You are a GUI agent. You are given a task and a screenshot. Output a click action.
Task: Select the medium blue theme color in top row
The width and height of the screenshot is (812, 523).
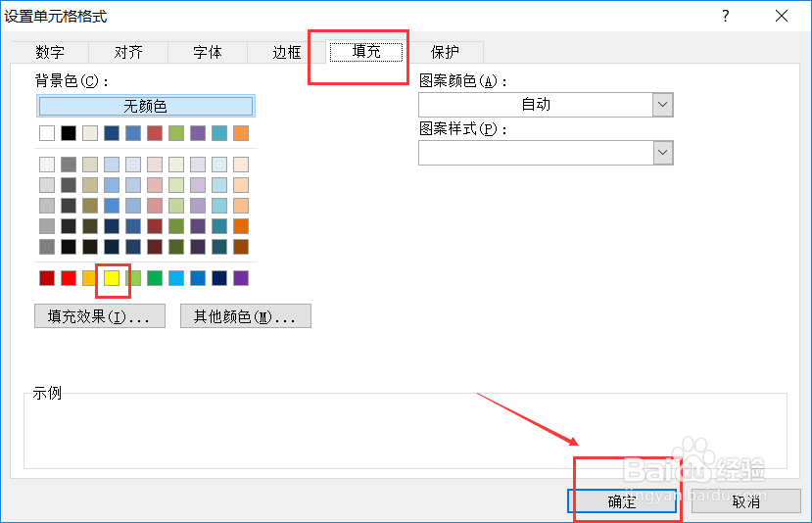(133, 133)
